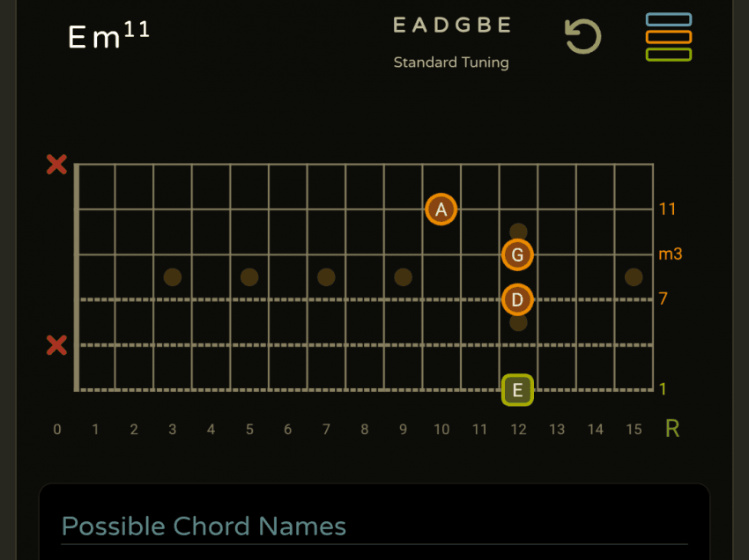Image resolution: width=749 pixels, height=560 pixels.
Task: Click the orange 11 interval label
Action: (667, 210)
